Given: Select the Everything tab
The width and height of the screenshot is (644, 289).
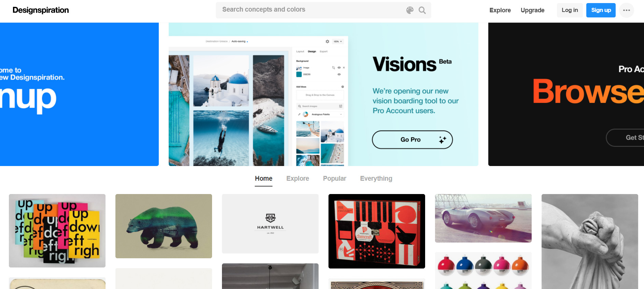Looking at the screenshot, I should (x=376, y=179).
